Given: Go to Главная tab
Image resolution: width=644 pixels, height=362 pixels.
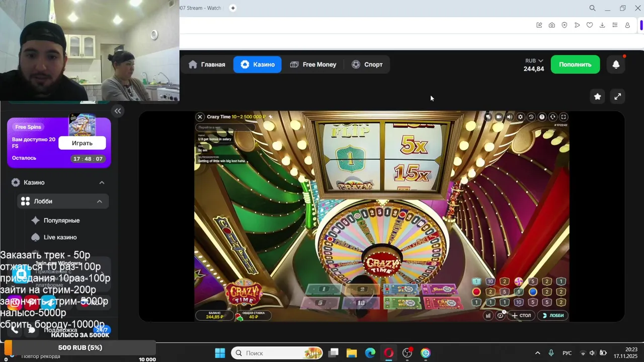Looking at the screenshot, I should pos(207,64).
